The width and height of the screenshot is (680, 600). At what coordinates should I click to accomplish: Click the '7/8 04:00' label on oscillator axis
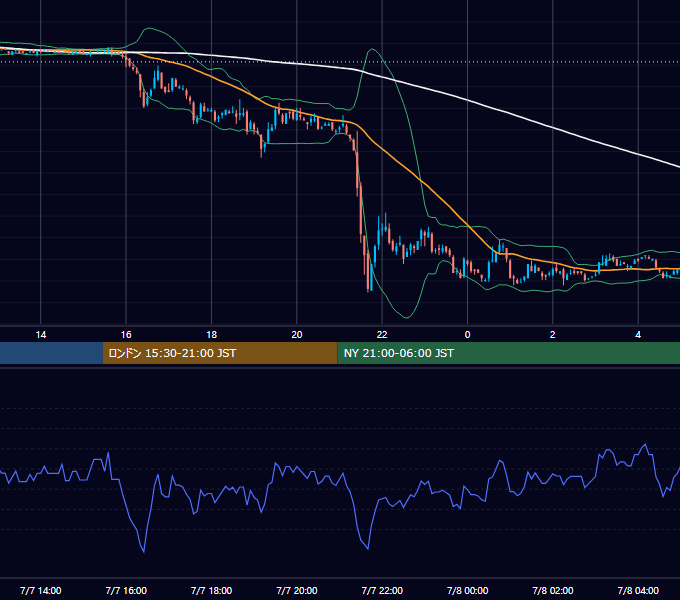click(638, 590)
